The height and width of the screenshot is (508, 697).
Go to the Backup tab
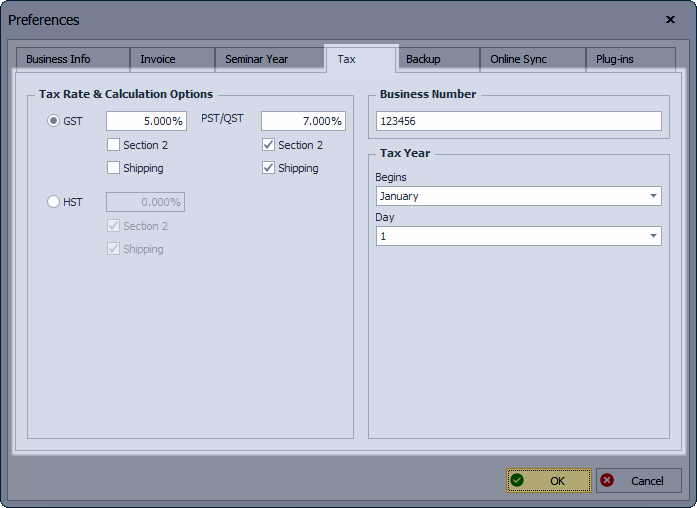(438, 59)
